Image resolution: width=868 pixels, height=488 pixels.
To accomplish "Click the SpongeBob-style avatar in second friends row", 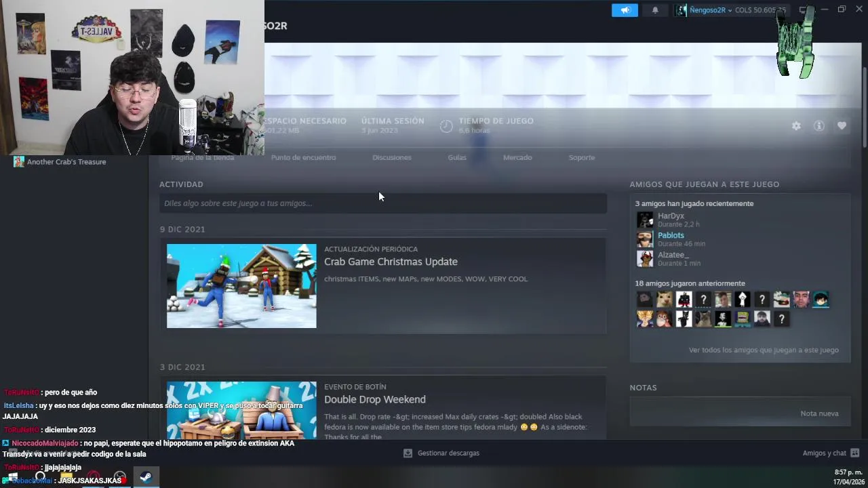I will (743, 319).
